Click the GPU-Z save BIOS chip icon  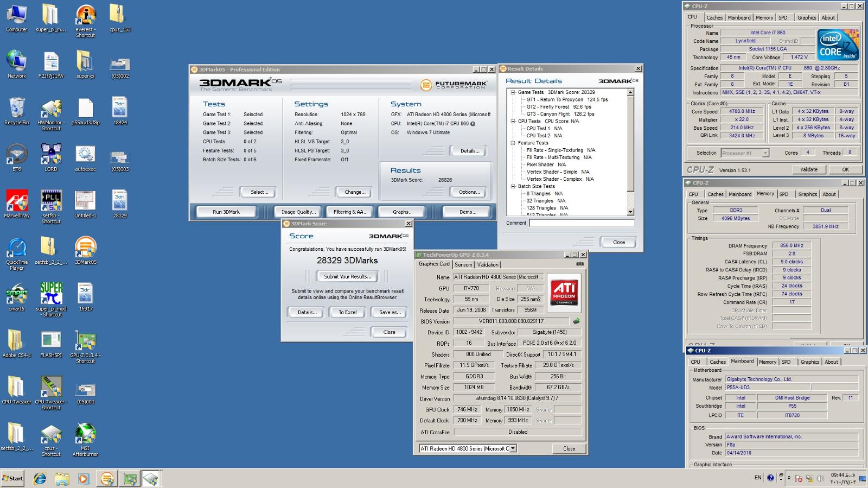pyautogui.click(x=576, y=321)
